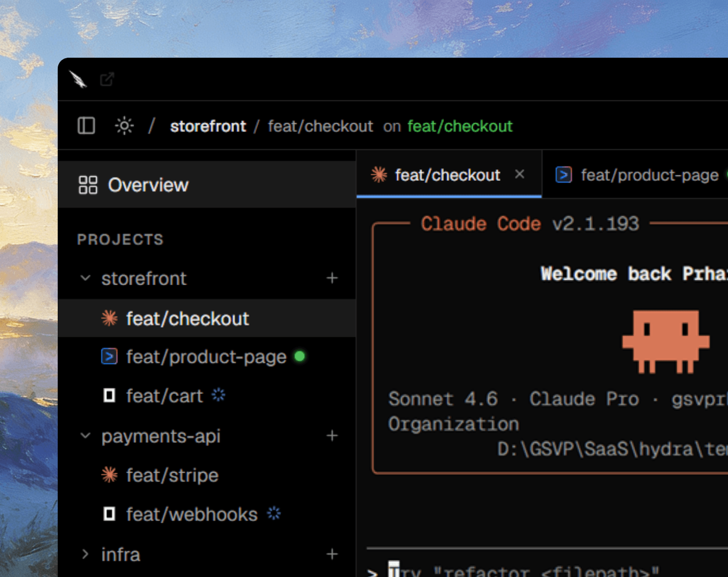Click the square icon beside feat/cart

[109, 396]
